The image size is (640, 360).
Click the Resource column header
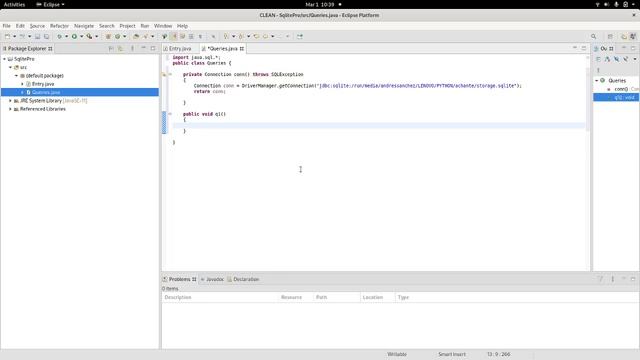click(296, 297)
